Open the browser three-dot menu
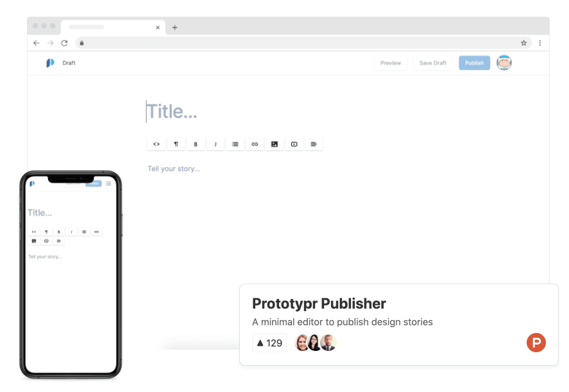 point(540,43)
